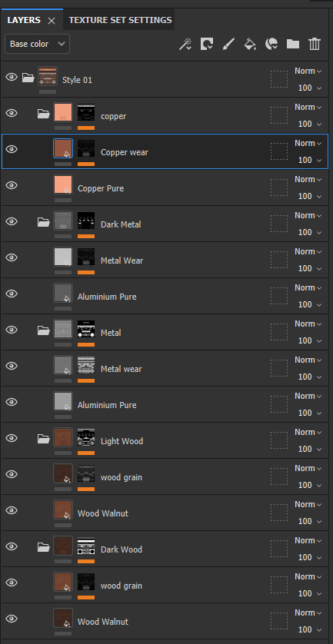This screenshot has height=644, width=333.
Task: Add a fill layer with bucket icon
Action: [250, 44]
